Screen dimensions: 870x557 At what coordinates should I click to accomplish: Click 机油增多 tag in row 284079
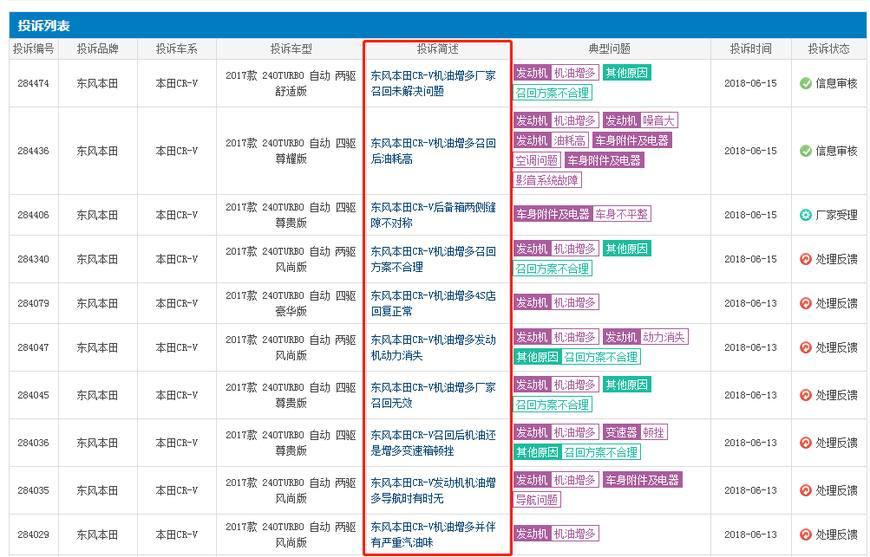[x=575, y=302]
